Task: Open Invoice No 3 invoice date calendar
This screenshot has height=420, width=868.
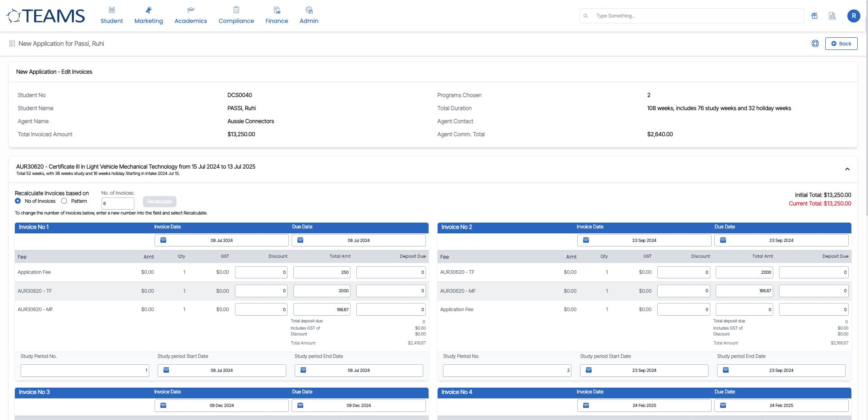Action: tap(164, 405)
